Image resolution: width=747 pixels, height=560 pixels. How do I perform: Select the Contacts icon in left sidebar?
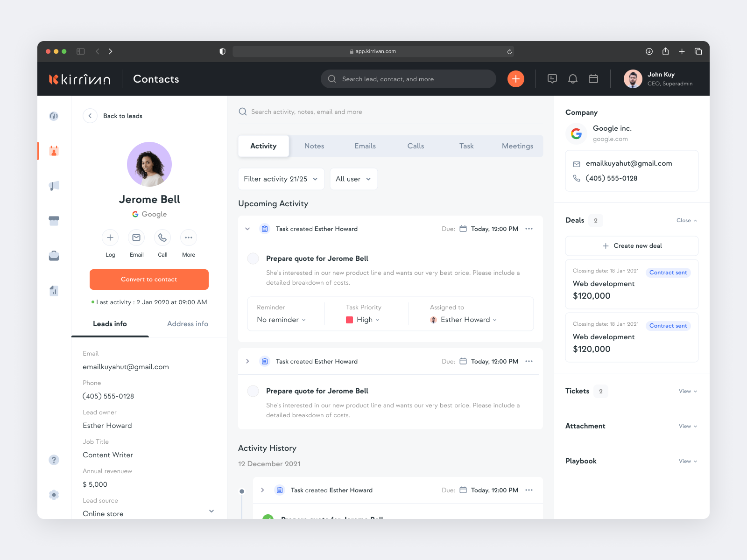(54, 151)
